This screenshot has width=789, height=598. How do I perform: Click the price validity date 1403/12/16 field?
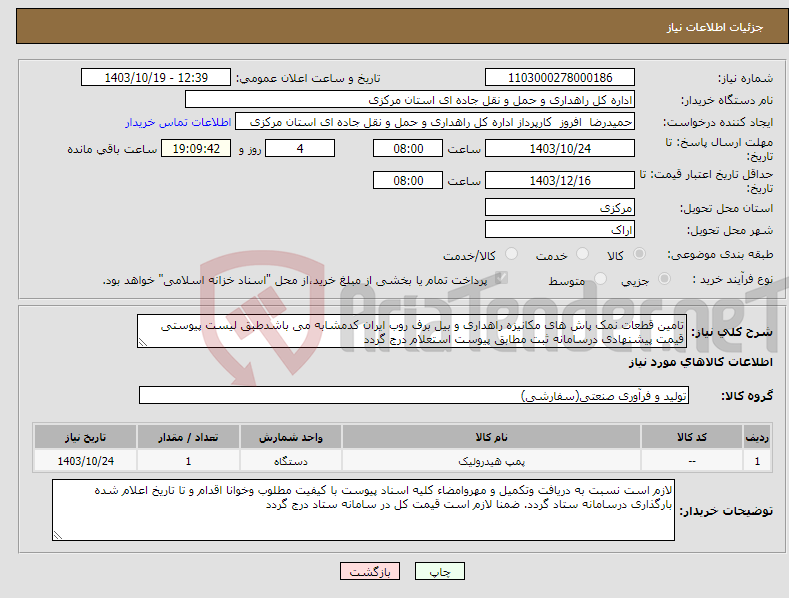[560, 180]
